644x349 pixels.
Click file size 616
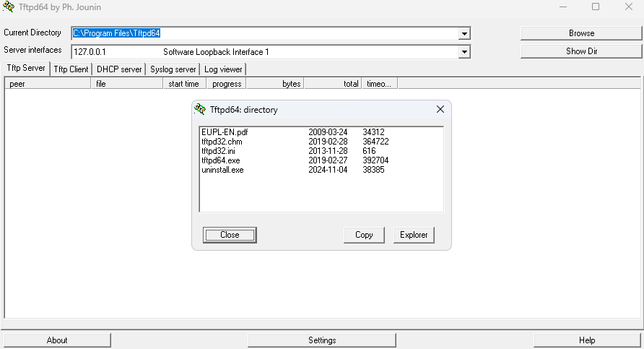[369, 151]
